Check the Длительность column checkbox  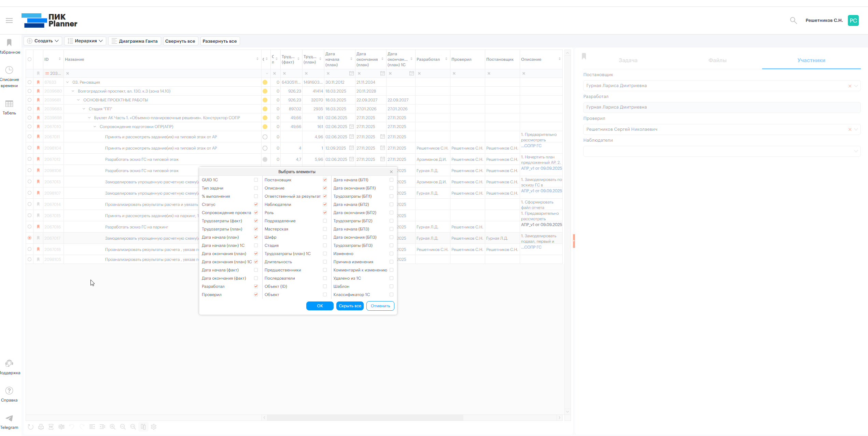point(325,262)
